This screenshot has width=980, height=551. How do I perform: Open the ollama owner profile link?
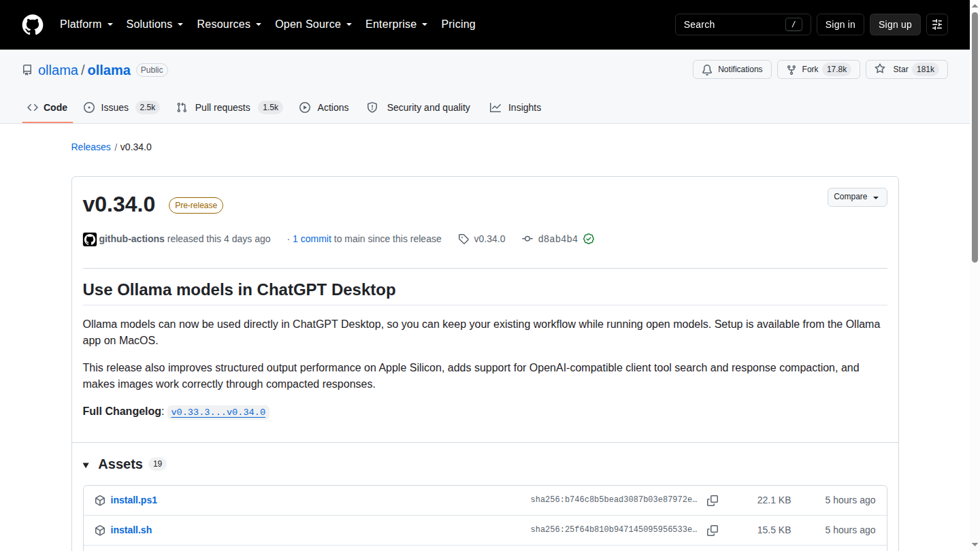[x=58, y=70]
